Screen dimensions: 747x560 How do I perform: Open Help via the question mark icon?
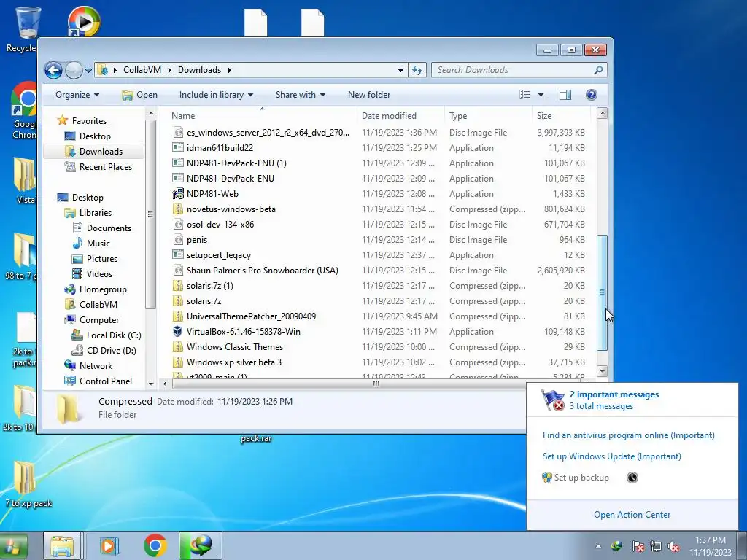(x=591, y=95)
